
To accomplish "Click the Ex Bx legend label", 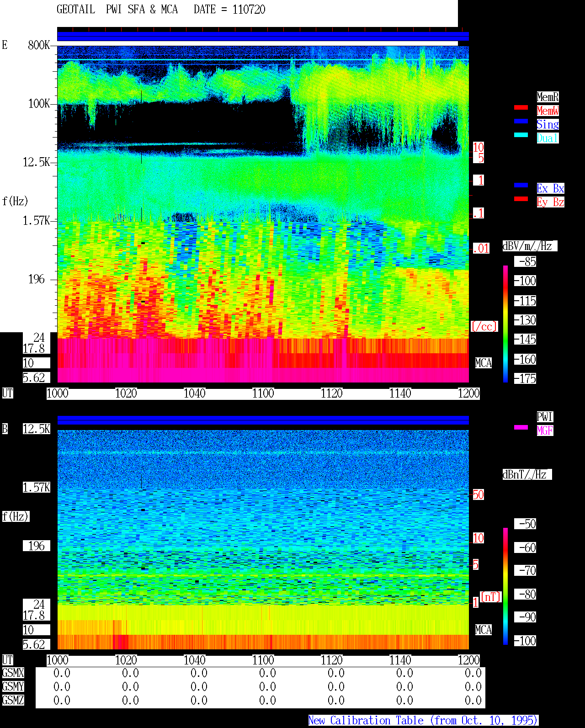I will pyautogui.click(x=550, y=188).
